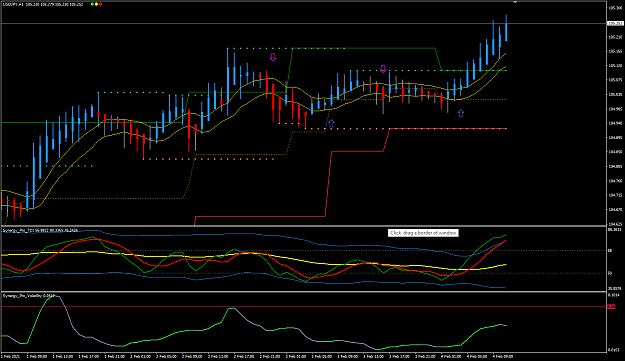
Task: Click the 50 level label on TDI scale
Action: [610, 273]
